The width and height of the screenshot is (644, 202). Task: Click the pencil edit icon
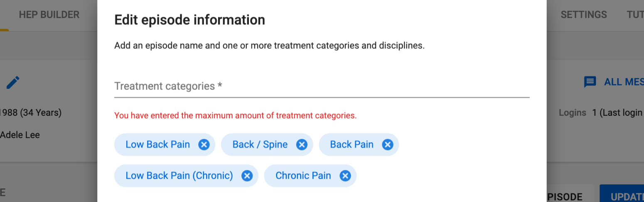coord(13,82)
